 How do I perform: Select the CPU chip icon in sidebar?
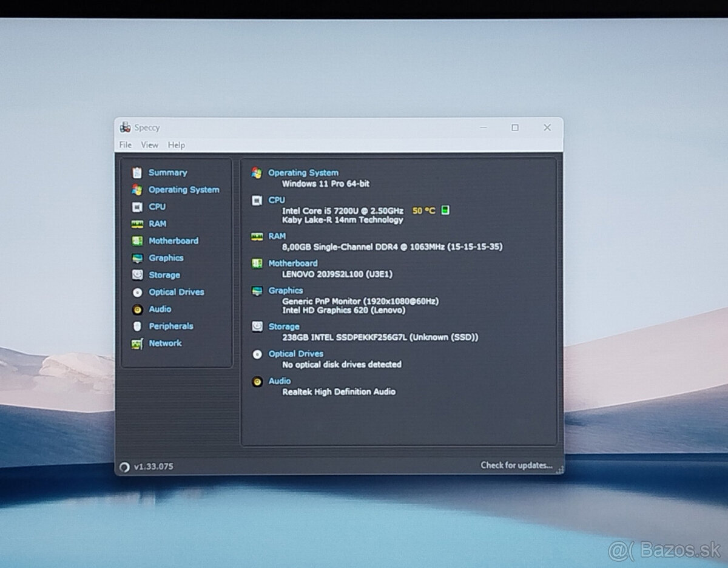(x=138, y=207)
